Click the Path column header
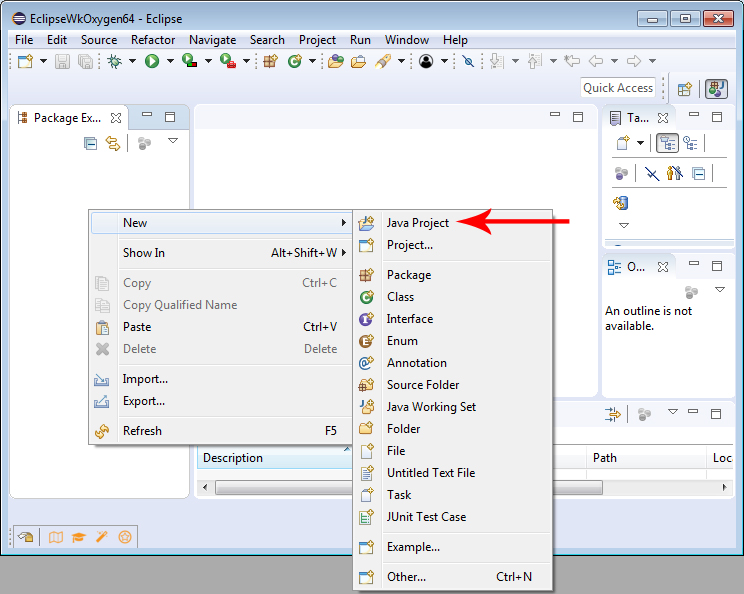 (x=646, y=458)
